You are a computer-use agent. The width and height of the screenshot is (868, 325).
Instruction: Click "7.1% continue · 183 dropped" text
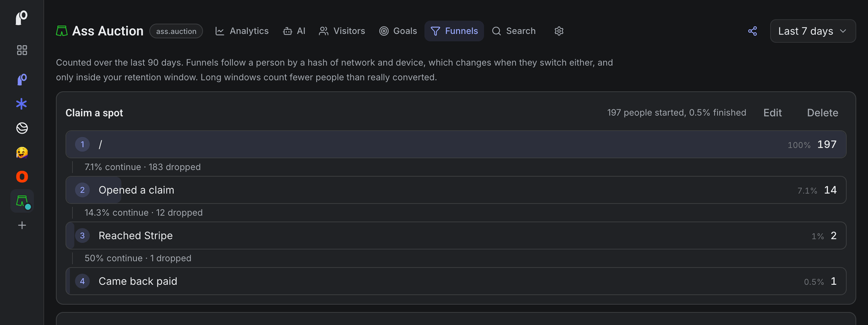click(x=142, y=167)
